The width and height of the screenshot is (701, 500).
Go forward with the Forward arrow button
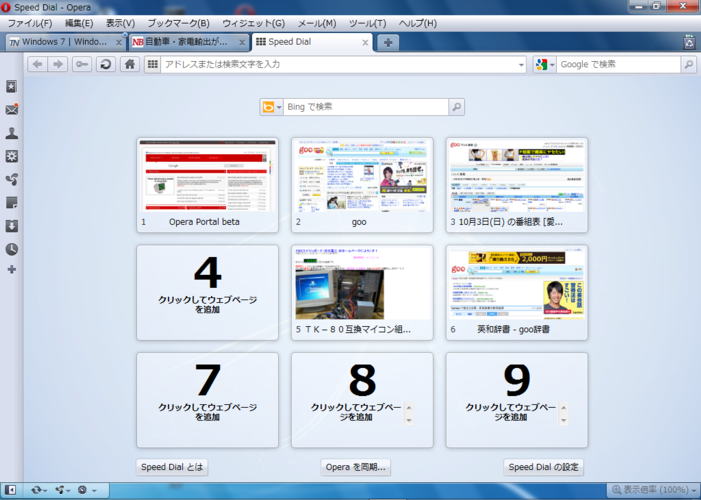click(x=58, y=64)
